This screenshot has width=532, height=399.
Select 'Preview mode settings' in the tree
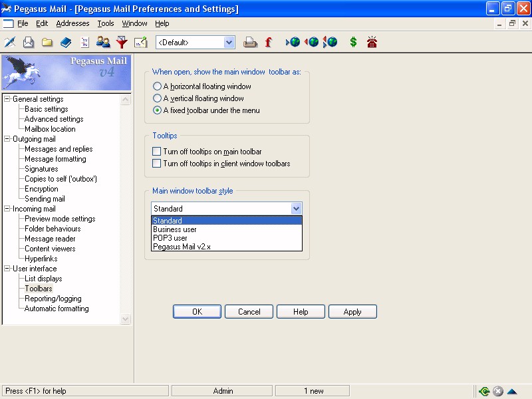(x=60, y=219)
